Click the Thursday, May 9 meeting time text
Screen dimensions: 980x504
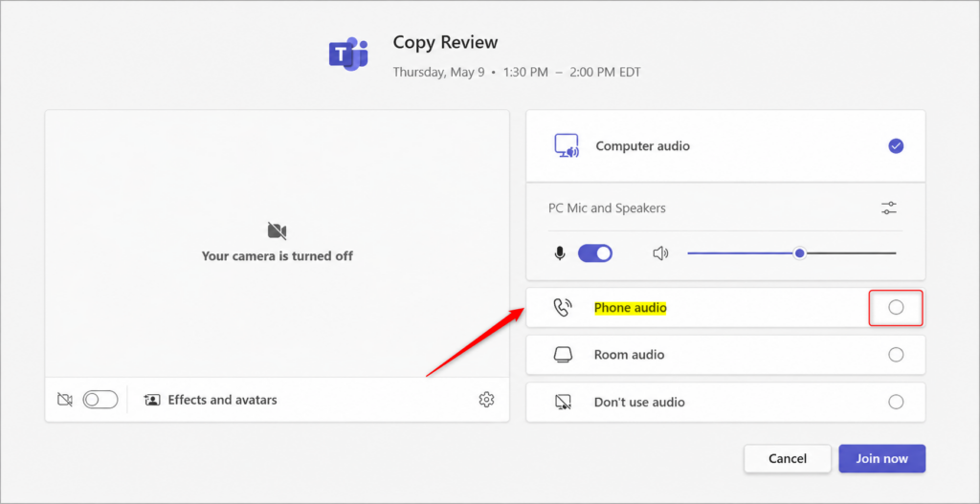pos(516,73)
